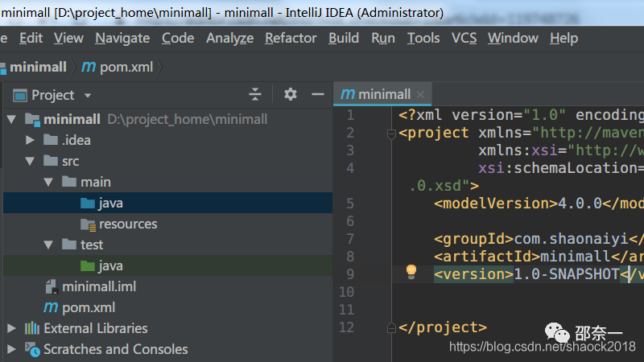Image resolution: width=644 pixels, height=362 pixels.
Task: Toggle code fold marker on project tag line 2
Action: (x=391, y=134)
